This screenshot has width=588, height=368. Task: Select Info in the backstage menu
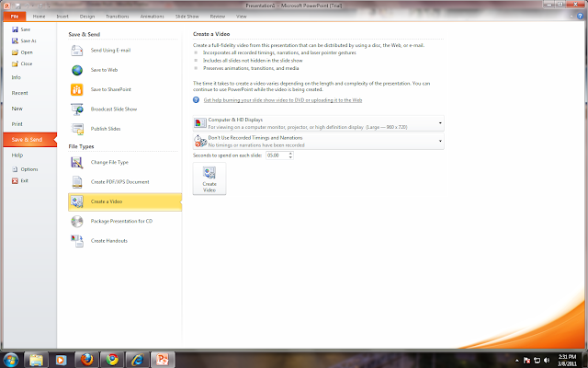tap(17, 77)
